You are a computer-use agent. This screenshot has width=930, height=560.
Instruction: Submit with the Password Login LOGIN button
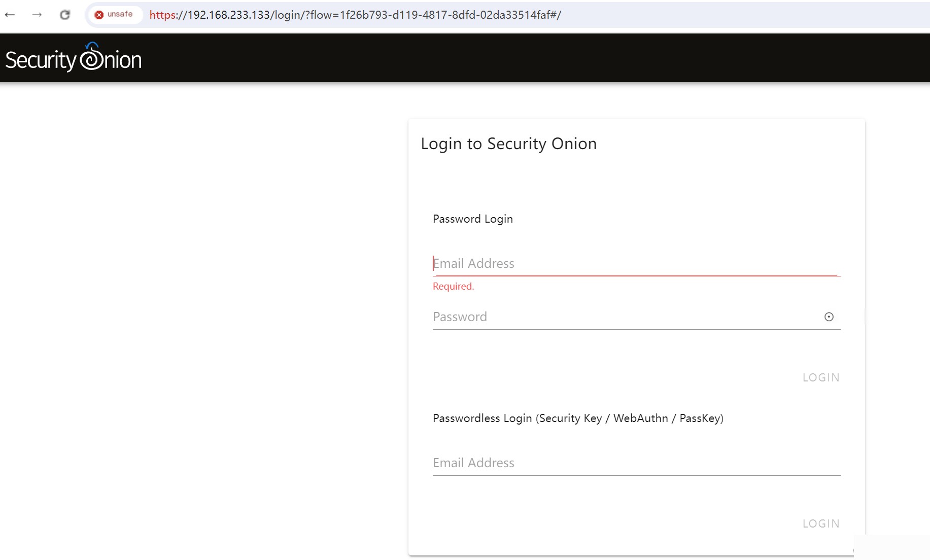821,377
